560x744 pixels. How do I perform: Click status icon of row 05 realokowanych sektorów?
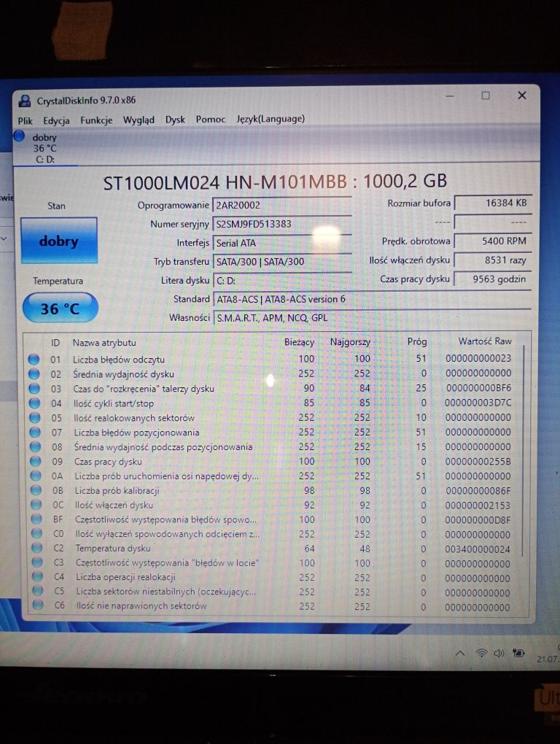pyautogui.click(x=34, y=418)
